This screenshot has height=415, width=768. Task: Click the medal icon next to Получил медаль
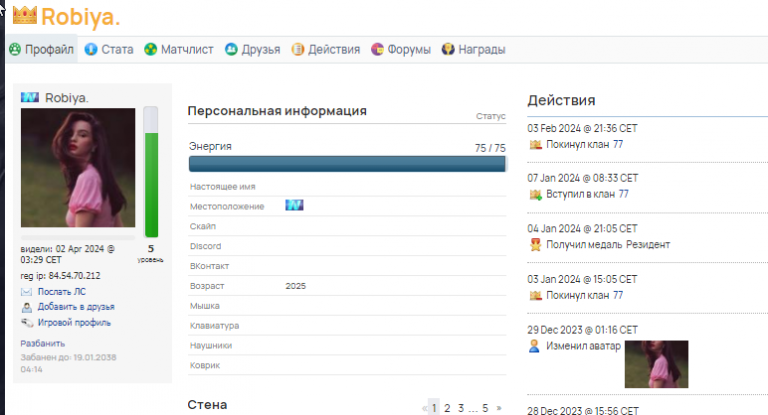(535, 244)
